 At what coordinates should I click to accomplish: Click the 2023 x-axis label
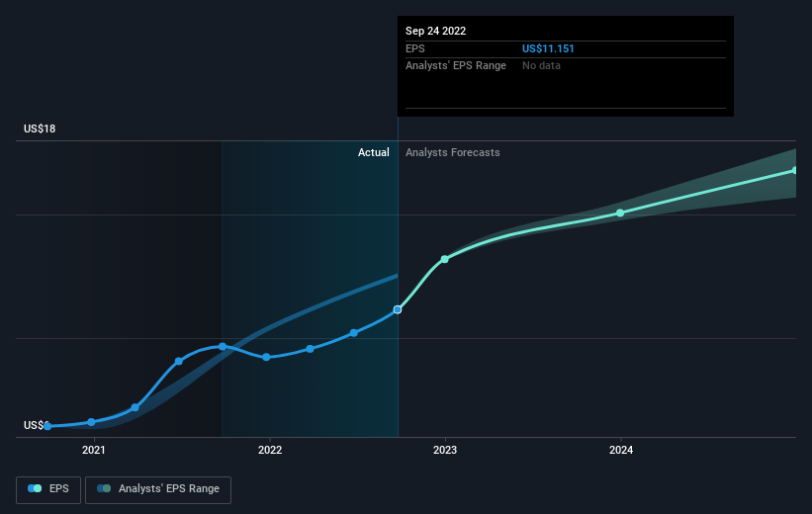point(445,451)
